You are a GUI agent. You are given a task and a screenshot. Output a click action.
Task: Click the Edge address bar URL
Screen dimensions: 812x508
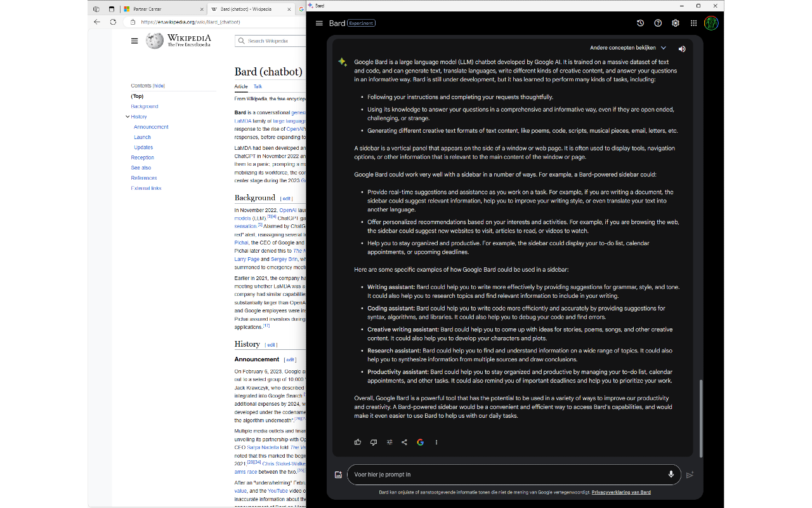click(190, 22)
